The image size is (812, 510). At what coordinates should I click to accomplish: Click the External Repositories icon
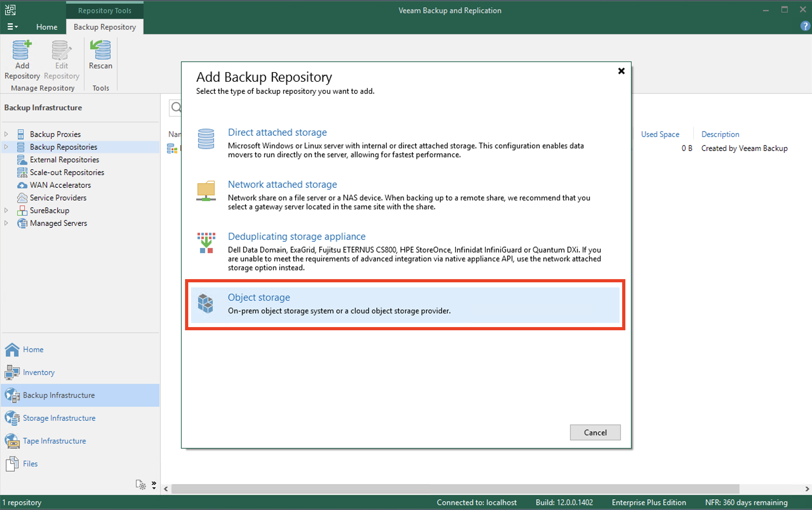(x=22, y=159)
